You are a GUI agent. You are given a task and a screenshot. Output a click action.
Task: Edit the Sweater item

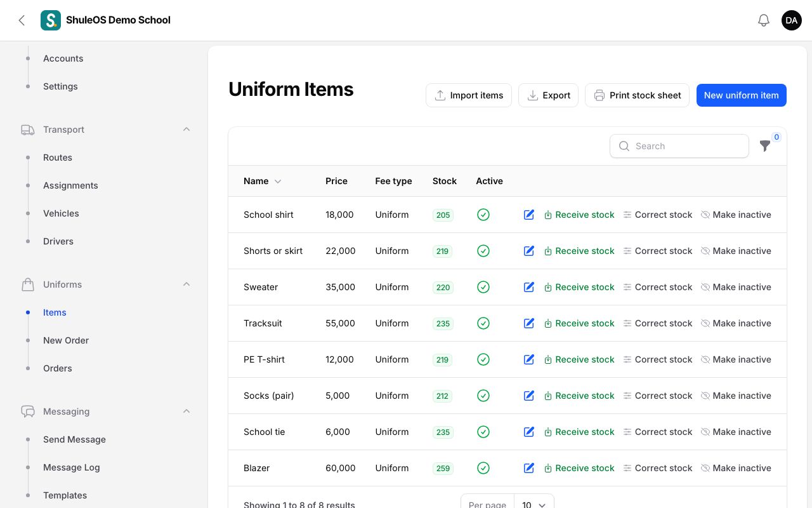tap(529, 287)
